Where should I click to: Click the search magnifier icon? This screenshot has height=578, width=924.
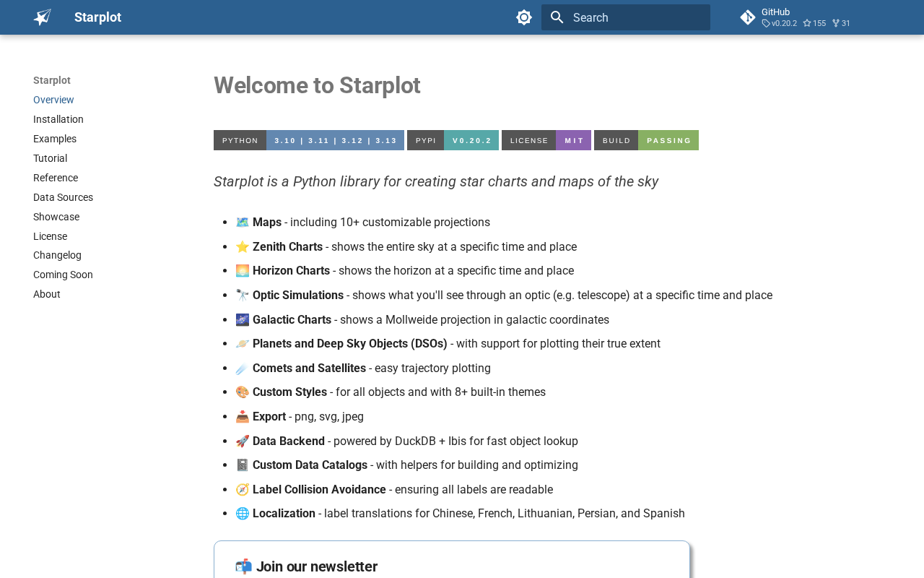click(557, 17)
